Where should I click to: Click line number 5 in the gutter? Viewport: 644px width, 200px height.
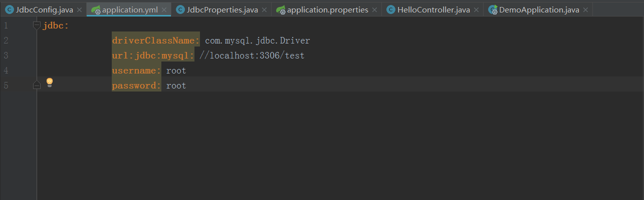(5, 85)
